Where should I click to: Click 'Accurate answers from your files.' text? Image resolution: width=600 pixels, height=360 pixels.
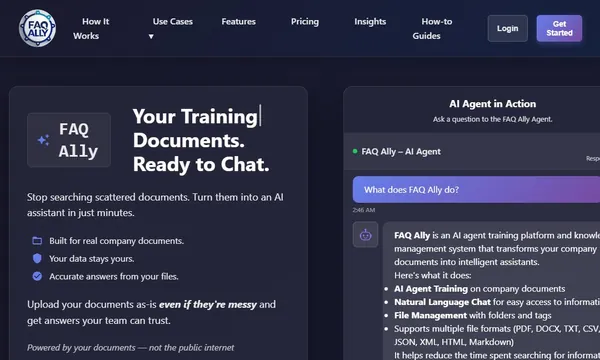(x=114, y=277)
